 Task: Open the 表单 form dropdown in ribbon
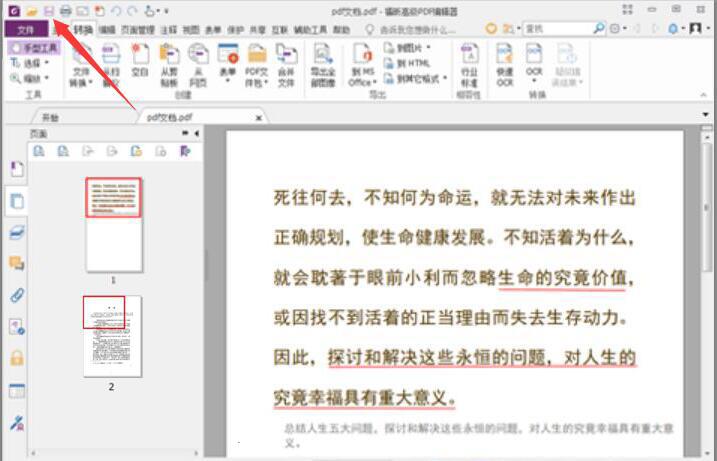227,65
